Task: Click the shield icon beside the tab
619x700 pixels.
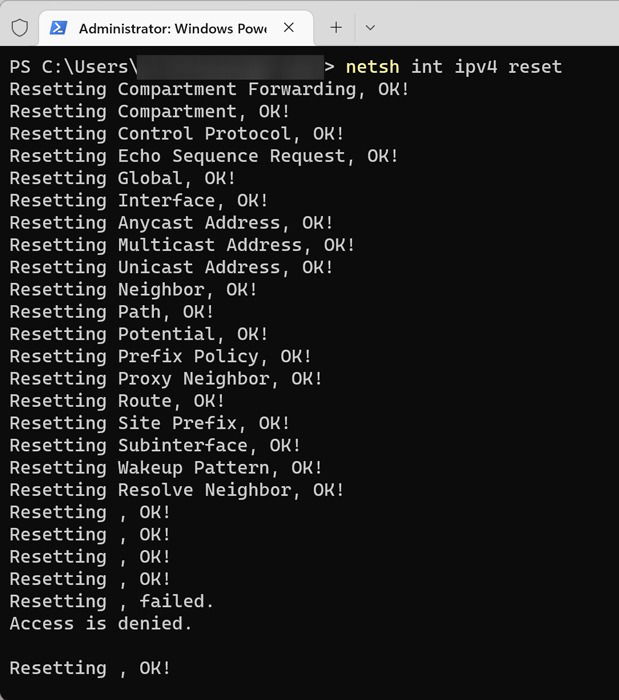Action: point(20,28)
